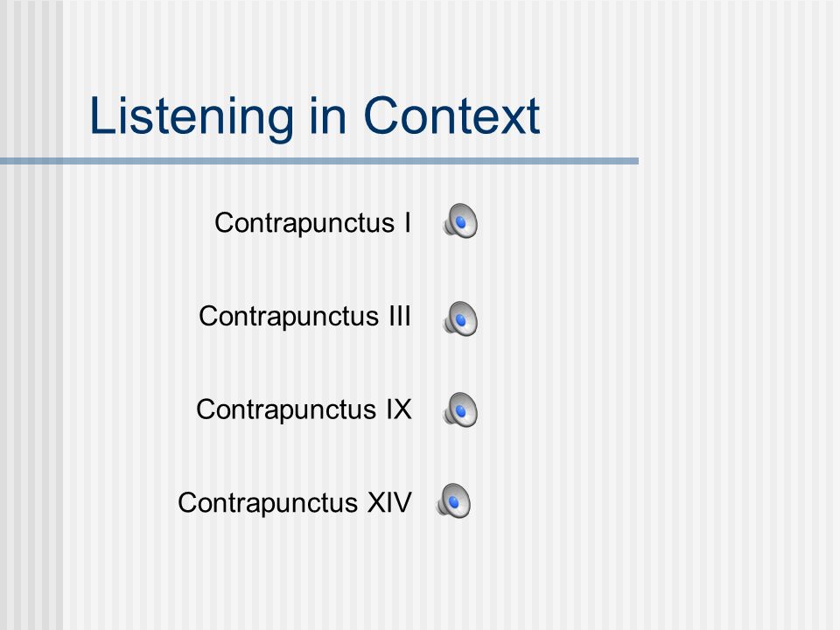Click the speaker icon beside Contrapunctus IX
The width and height of the screenshot is (840, 630).
click(x=460, y=409)
